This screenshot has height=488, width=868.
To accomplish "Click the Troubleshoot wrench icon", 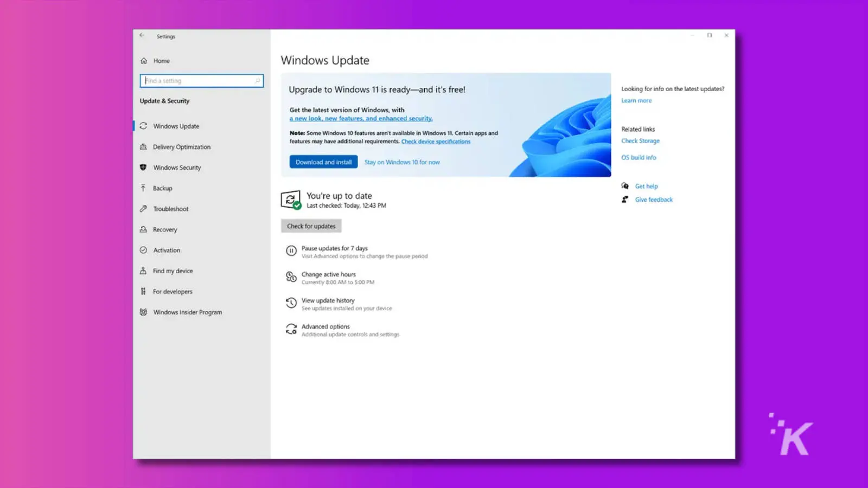I will point(143,209).
